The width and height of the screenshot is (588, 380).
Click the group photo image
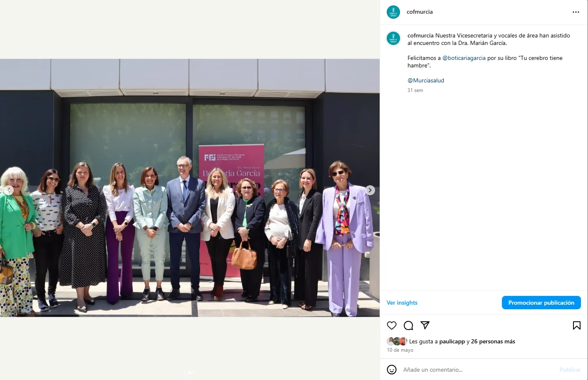click(x=190, y=188)
